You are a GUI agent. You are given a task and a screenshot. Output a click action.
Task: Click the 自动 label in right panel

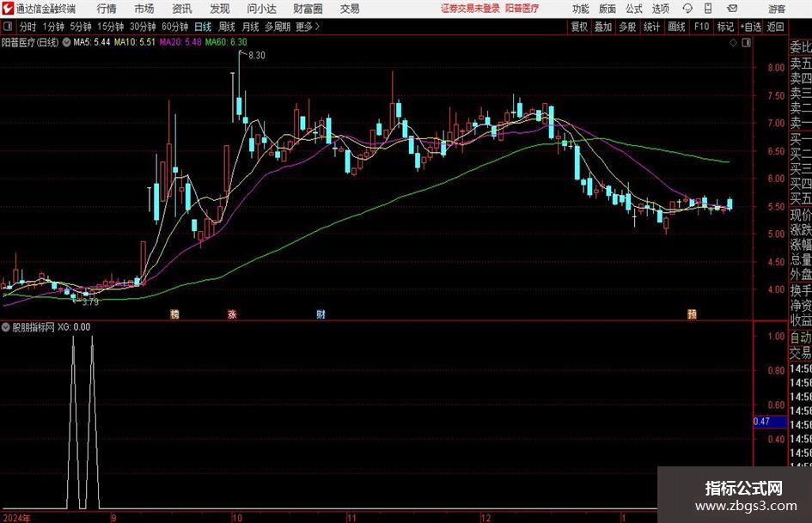801,338
